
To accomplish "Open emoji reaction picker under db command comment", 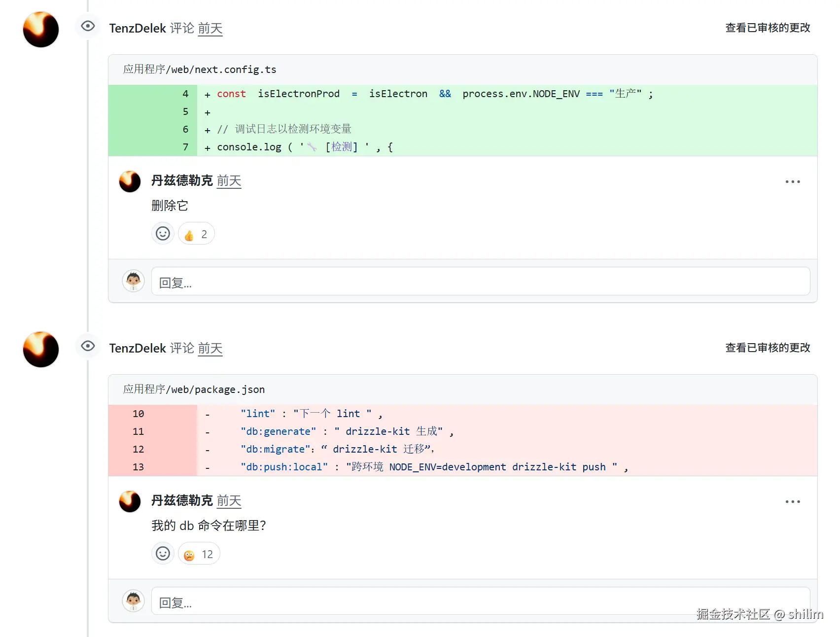I will click(163, 554).
